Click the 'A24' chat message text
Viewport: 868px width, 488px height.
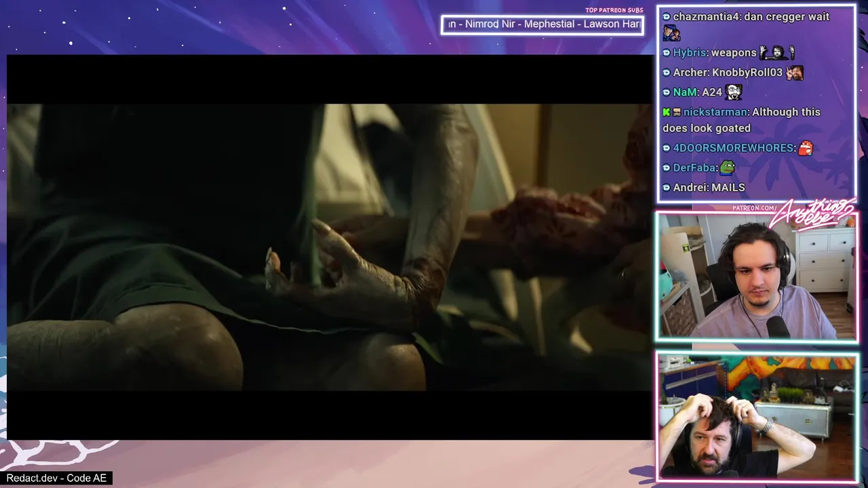click(712, 92)
